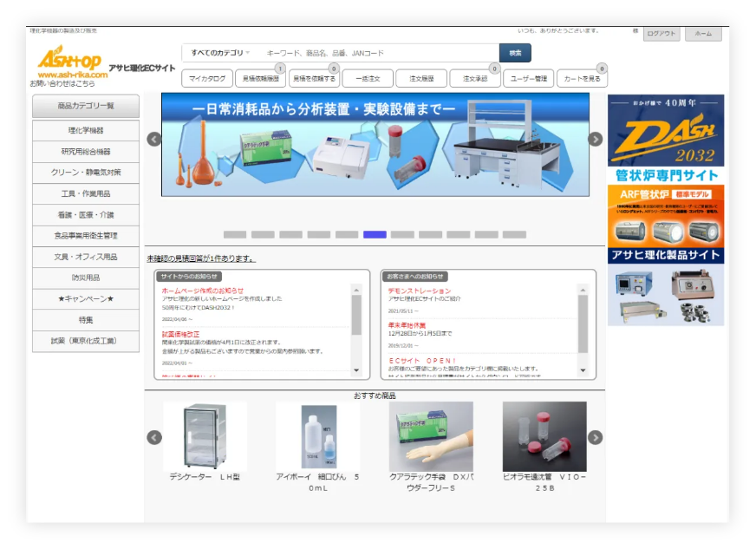Focus the keyword search input field

(379, 53)
